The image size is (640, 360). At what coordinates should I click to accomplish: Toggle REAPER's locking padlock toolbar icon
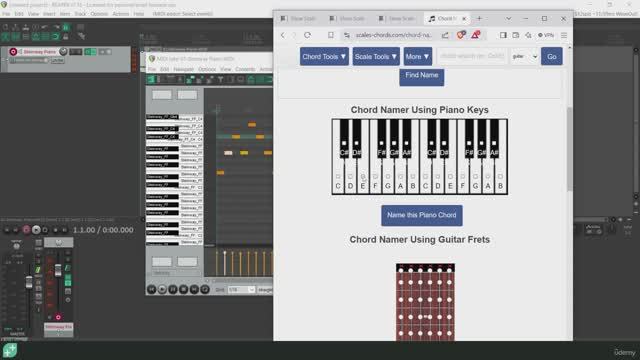(65, 36)
